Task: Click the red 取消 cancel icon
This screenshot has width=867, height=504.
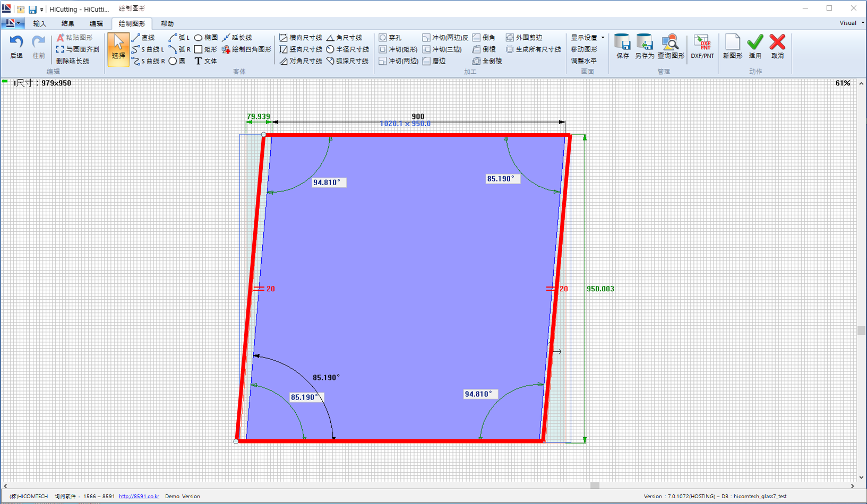Action: point(777,43)
